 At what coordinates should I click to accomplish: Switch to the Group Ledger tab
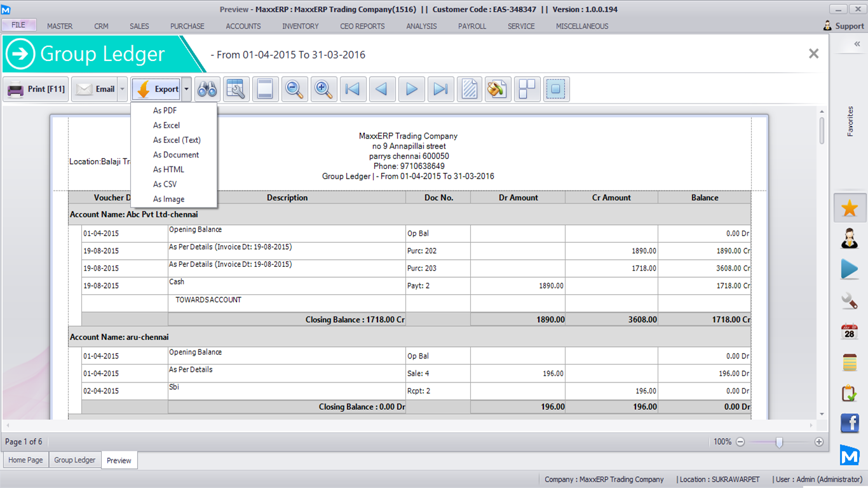click(74, 460)
